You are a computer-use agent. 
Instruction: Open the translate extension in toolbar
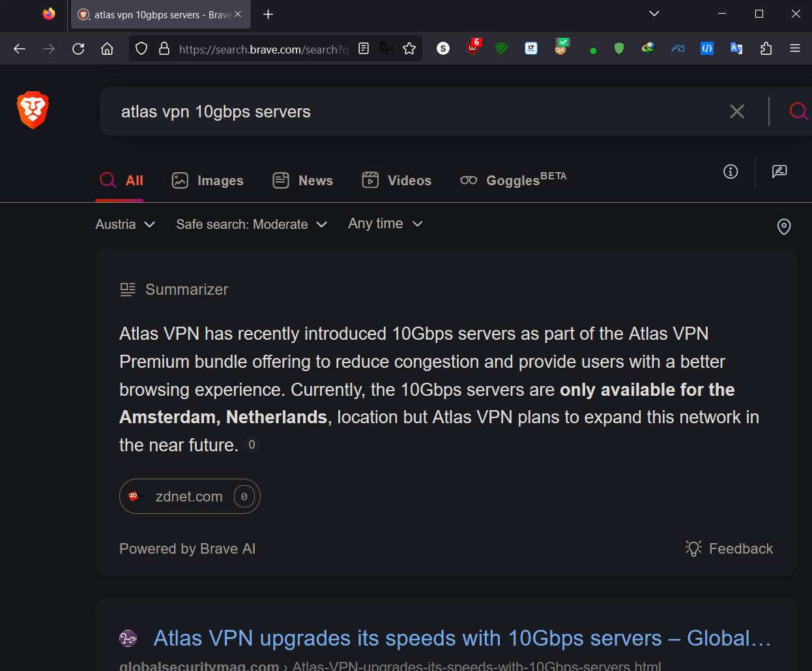[x=736, y=48]
